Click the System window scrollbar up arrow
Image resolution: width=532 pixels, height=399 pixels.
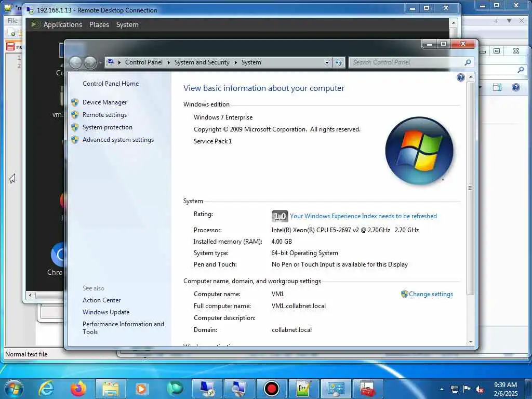471,77
